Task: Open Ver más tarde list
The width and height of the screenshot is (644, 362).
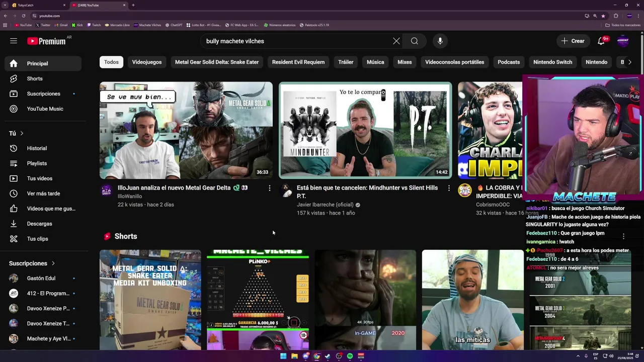Action: (43, 194)
